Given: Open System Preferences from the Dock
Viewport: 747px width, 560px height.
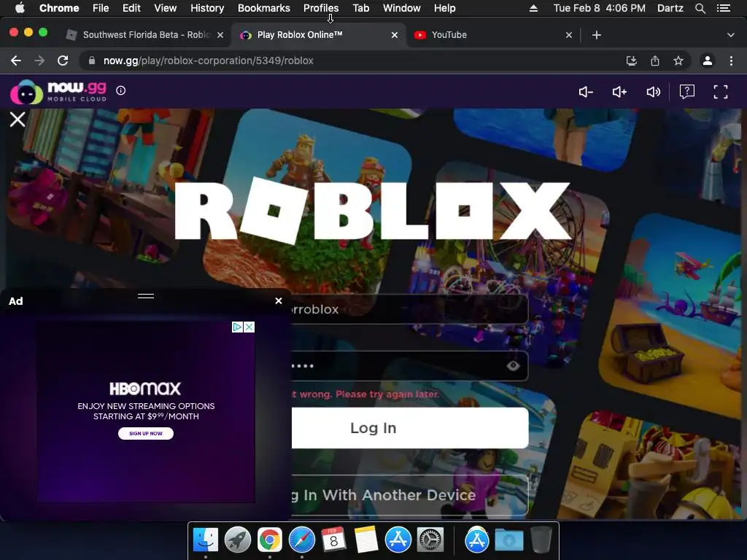Looking at the screenshot, I should tap(430, 540).
